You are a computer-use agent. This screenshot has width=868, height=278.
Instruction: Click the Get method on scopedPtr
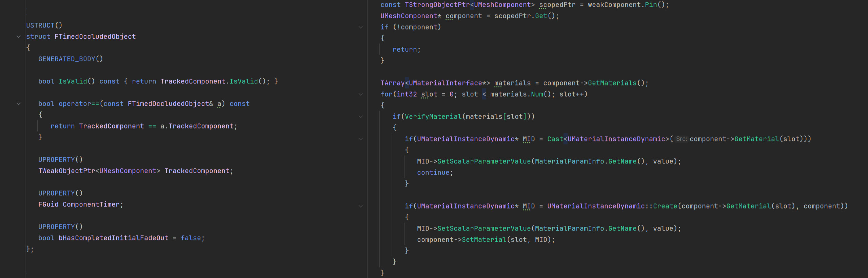pos(541,16)
